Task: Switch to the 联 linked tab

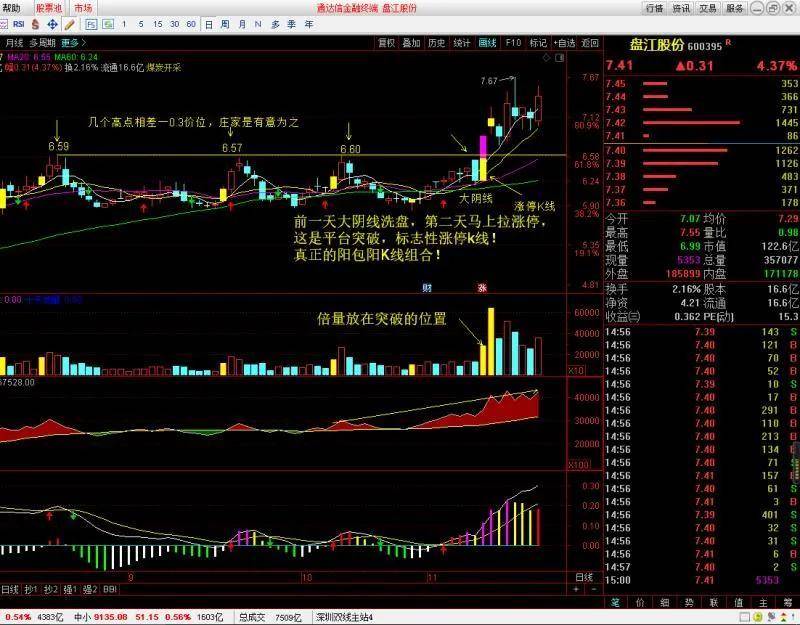Action: pos(714,603)
